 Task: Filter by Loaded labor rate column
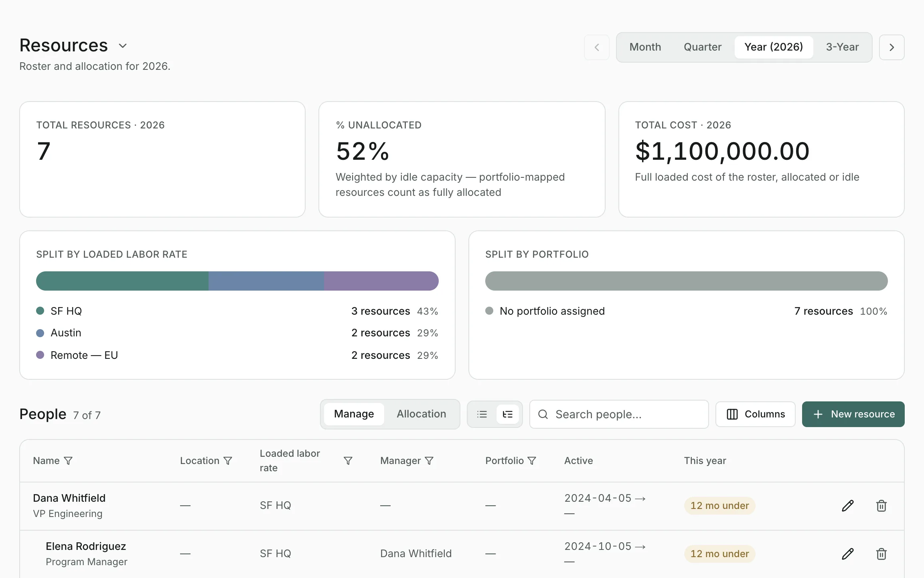[x=348, y=461]
